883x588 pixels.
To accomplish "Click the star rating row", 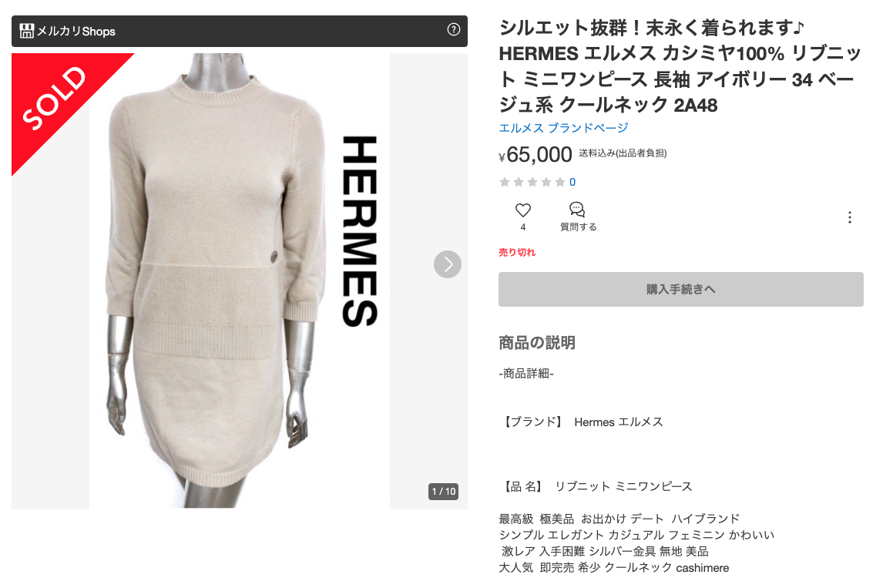I will [532, 182].
